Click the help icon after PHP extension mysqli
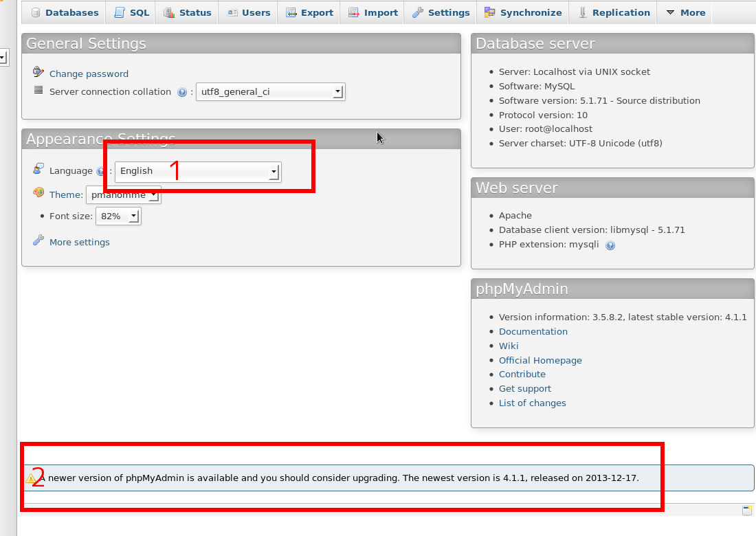The width and height of the screenshot is (756, 536). coord(610,245)
